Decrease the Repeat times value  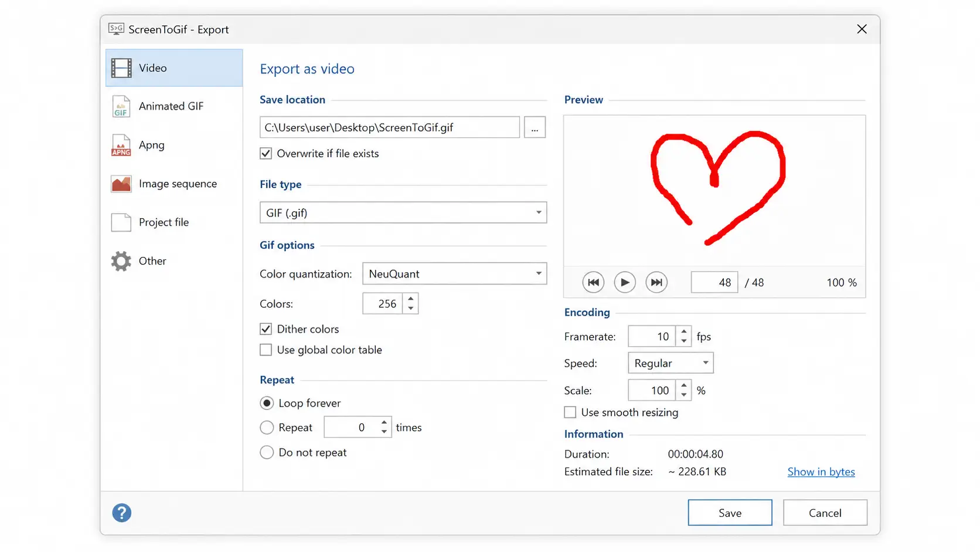point(384,432)
